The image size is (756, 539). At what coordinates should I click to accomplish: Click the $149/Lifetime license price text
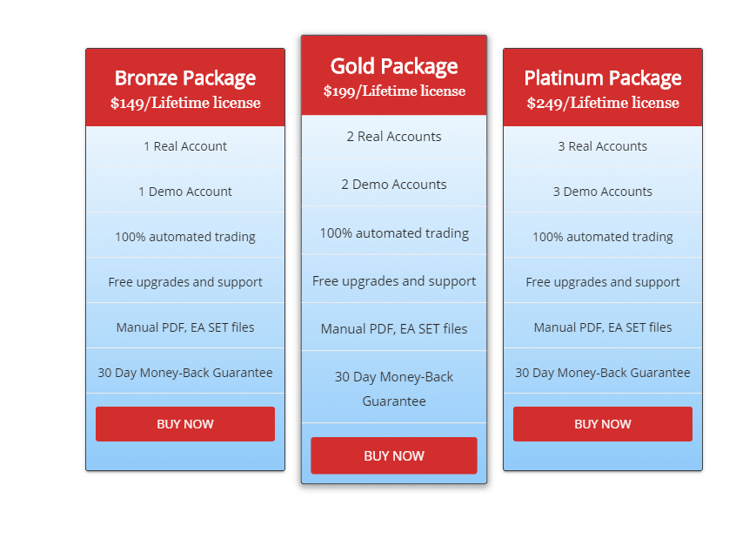pyautogui.click(x=185, y=103)
